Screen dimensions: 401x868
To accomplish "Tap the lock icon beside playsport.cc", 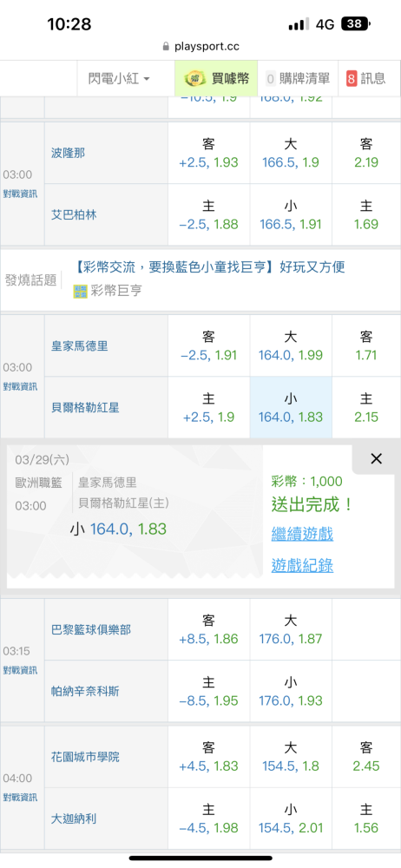I will coord(166,47).
